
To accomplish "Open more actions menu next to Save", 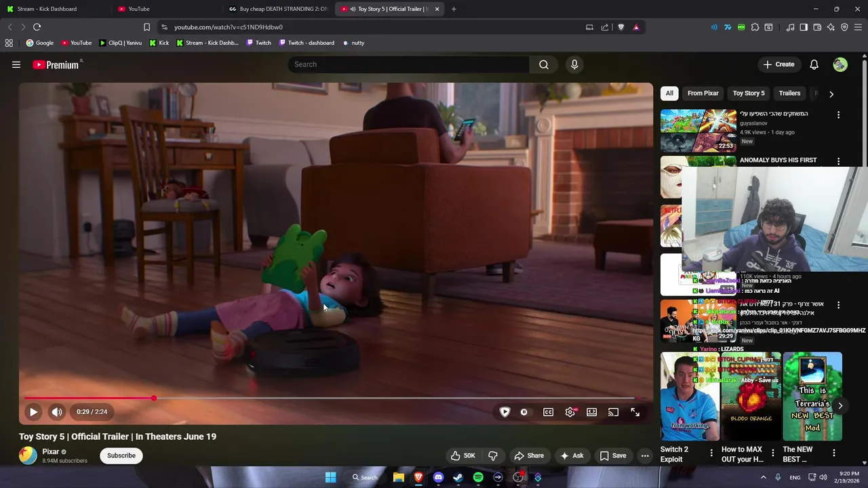I will [645, 455].
